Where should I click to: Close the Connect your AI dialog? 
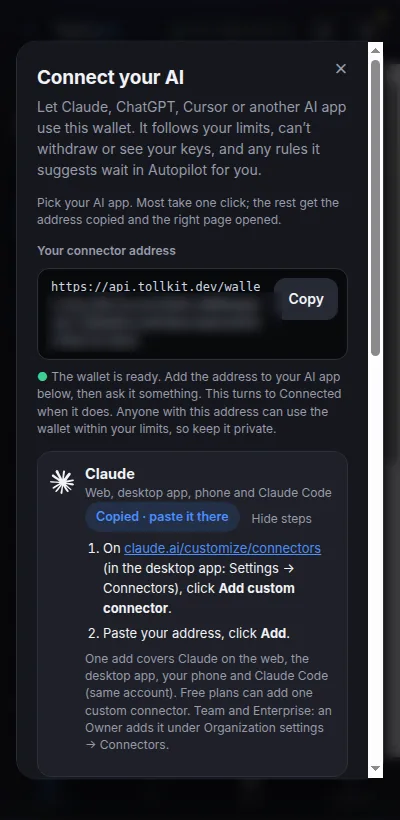pyautogui.click(x=341, y=69)
